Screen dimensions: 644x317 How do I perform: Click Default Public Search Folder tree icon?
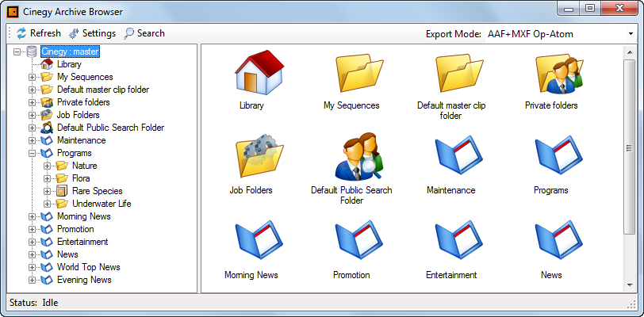[x=47, y=128]
